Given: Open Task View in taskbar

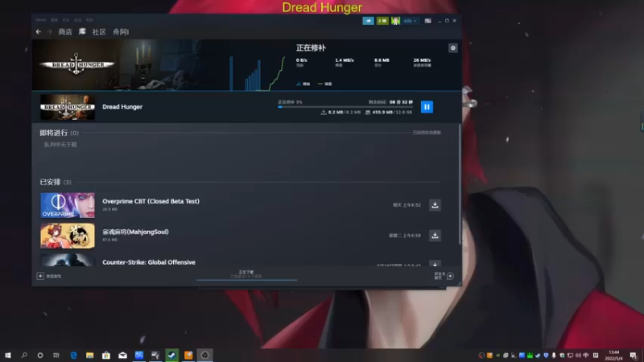Looking at the screenshot, I should 56,355.
